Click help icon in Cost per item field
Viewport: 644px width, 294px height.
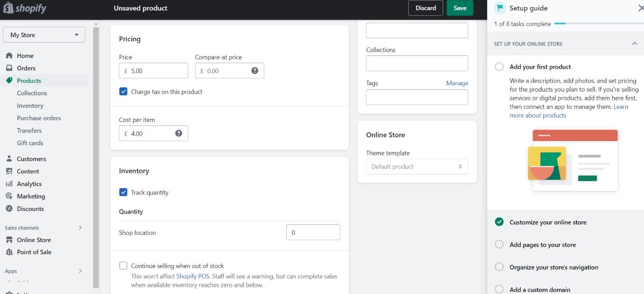coord(179,133)
